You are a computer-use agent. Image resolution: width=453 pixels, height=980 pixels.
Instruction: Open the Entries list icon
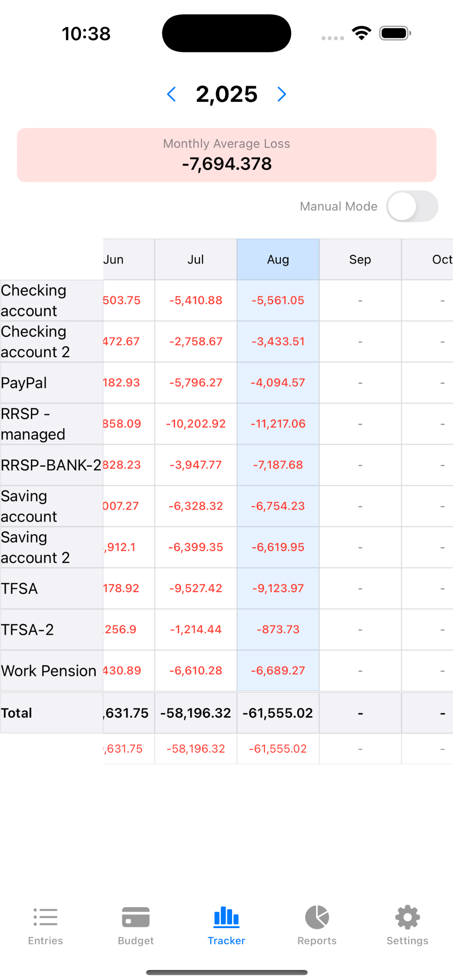coord(45,917)
